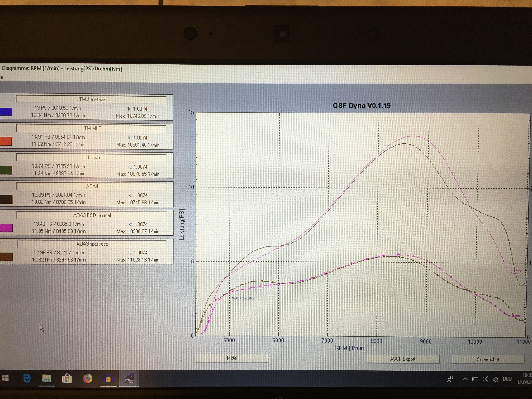Click the volume speaker tray icon
The height and width of the screenshot is (399, 532).
pos(485,379)
